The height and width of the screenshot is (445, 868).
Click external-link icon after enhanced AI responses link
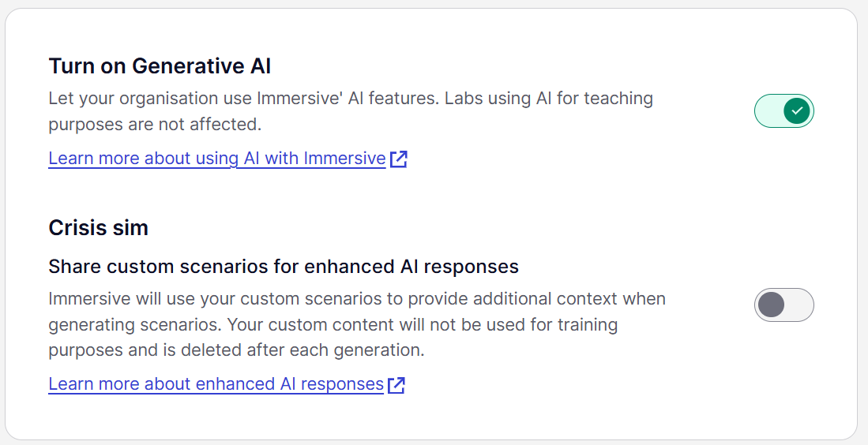pyautogui.click(x=396, y=385)
